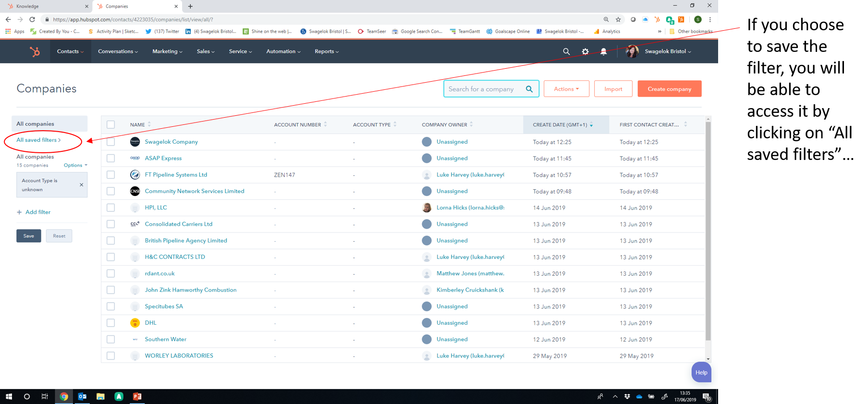Viewport: 868px width, 404px height.
Task: Open Analytics bookmark
Action: pos(607,31)
